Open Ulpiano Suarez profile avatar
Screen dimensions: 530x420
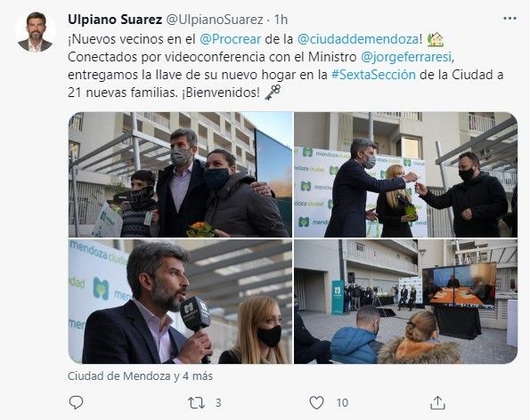tap(35, 32)
